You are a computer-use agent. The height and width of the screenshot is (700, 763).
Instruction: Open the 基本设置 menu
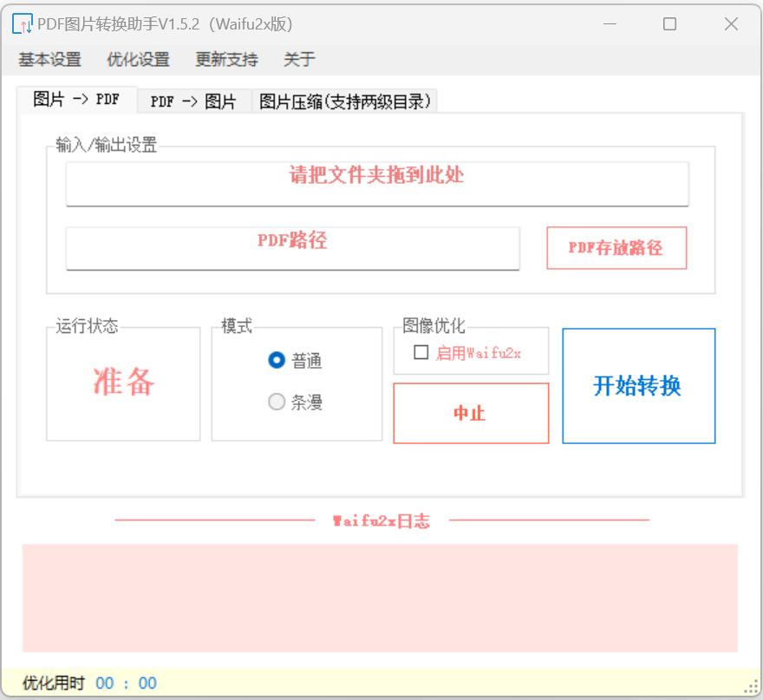[49, 59]
